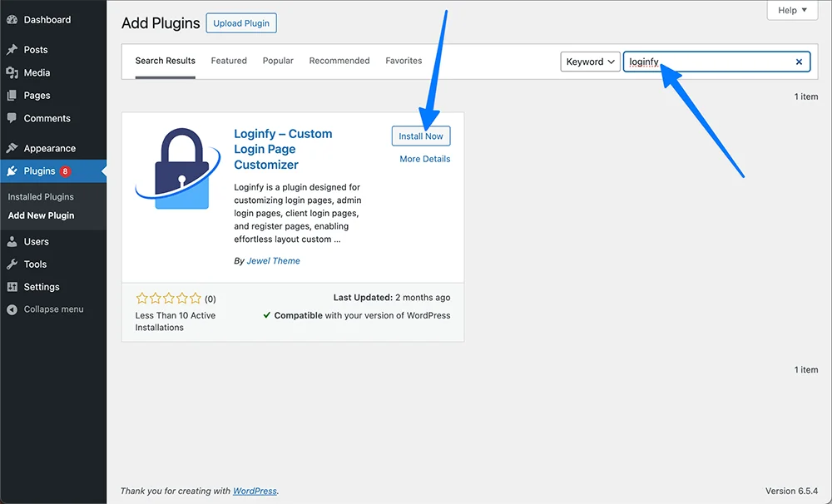The height and width of the screenshot is (504, 832).
Task: Open the Pages menu label
Action: click(x=37, y=96)
